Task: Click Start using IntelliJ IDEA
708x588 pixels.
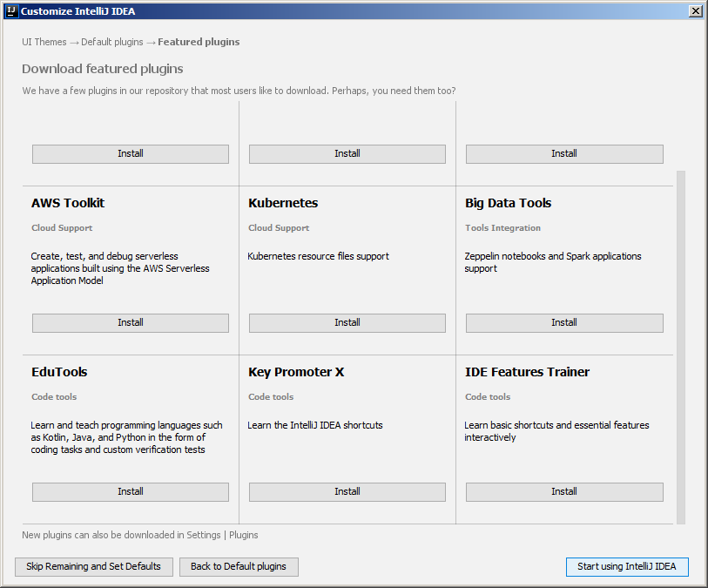Action: [627, 567]
